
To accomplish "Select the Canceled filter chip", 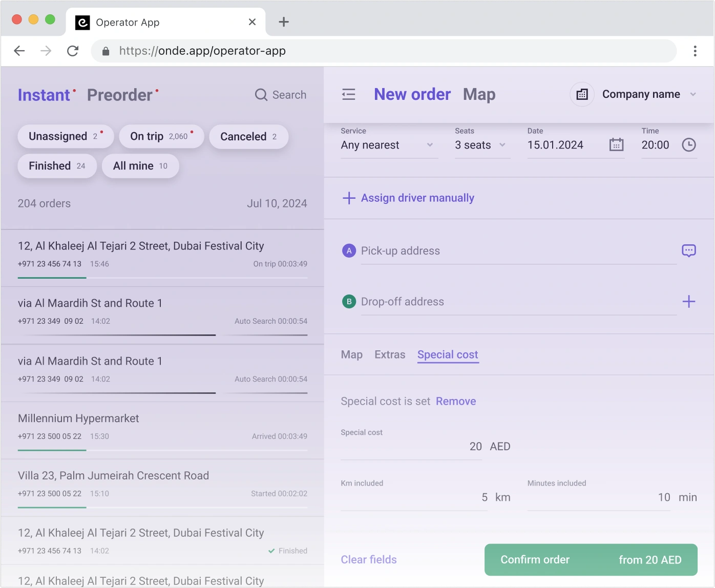I will [x=248, y=137].
